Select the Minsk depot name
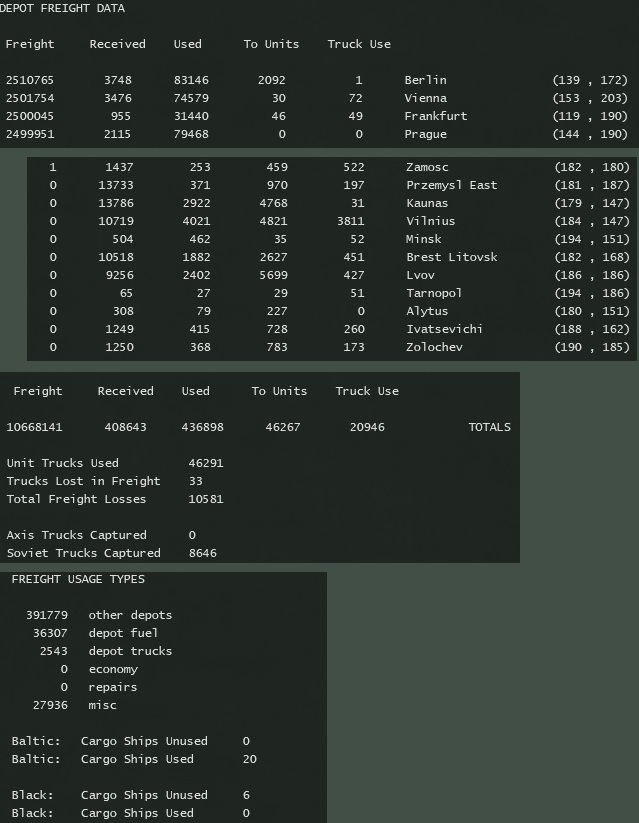 (x=424, y=239)
